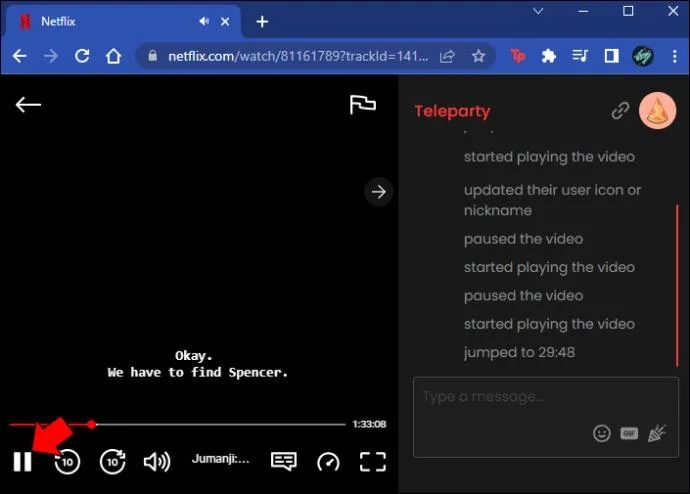Go forward in browser history

pos(51,56)
